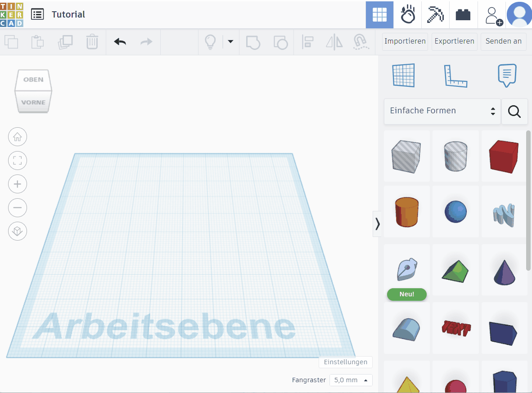Click the Duplicate icon
Screen dimensions: 532x393
tap(65, 42)
